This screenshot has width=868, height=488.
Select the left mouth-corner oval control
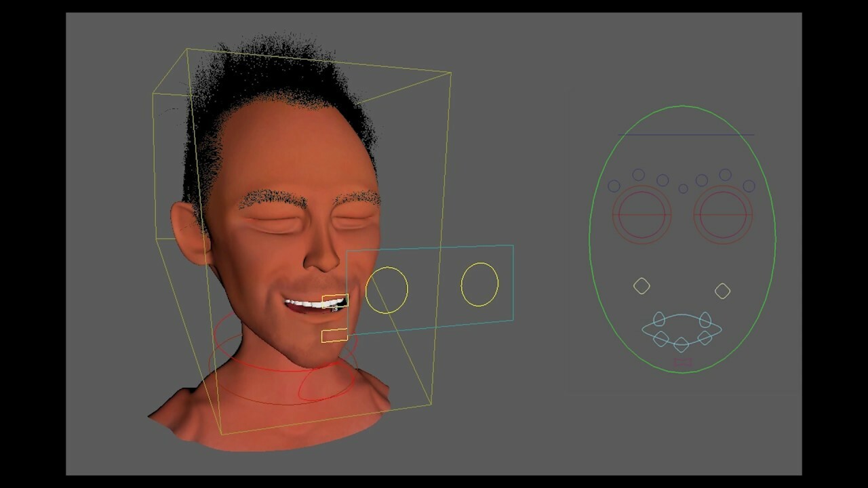[658, 319]
